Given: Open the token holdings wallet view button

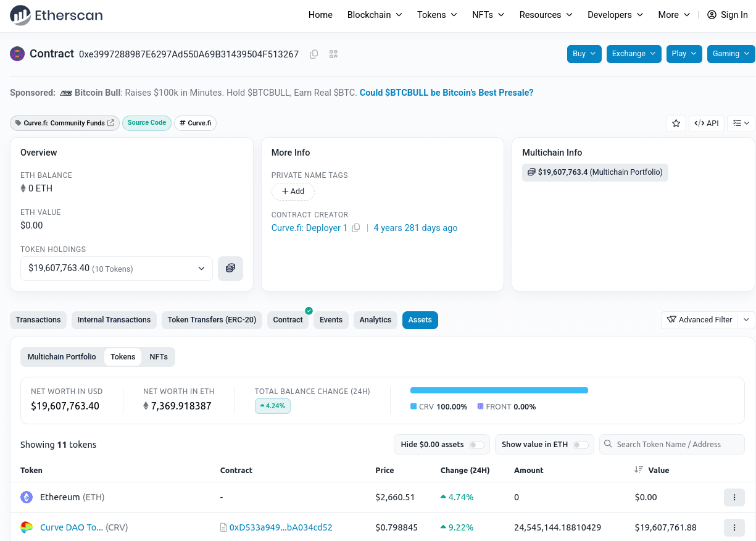Looking at the screenshot, I should pyautogui.click(x=230, y=269).
